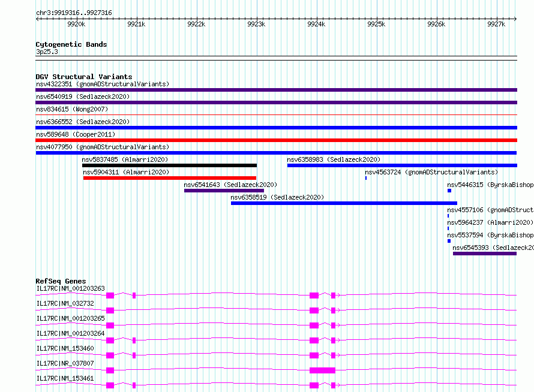Click the 9923k ruler tick label

[256, 24]
